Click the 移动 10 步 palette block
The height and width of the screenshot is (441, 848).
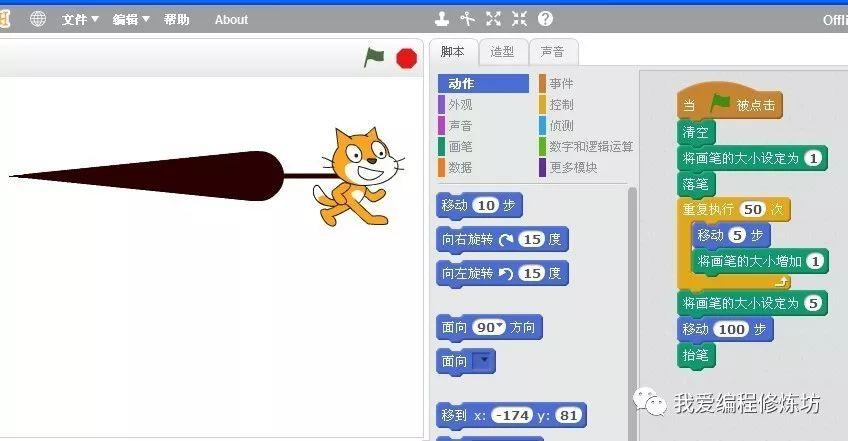479,206
